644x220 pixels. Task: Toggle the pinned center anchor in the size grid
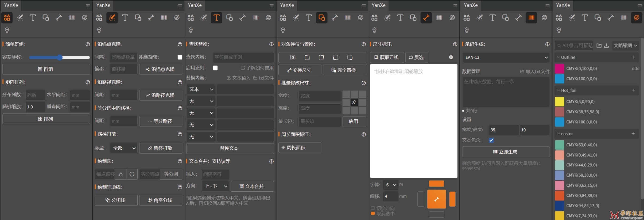pyautogui.click(x=354, y=102)
